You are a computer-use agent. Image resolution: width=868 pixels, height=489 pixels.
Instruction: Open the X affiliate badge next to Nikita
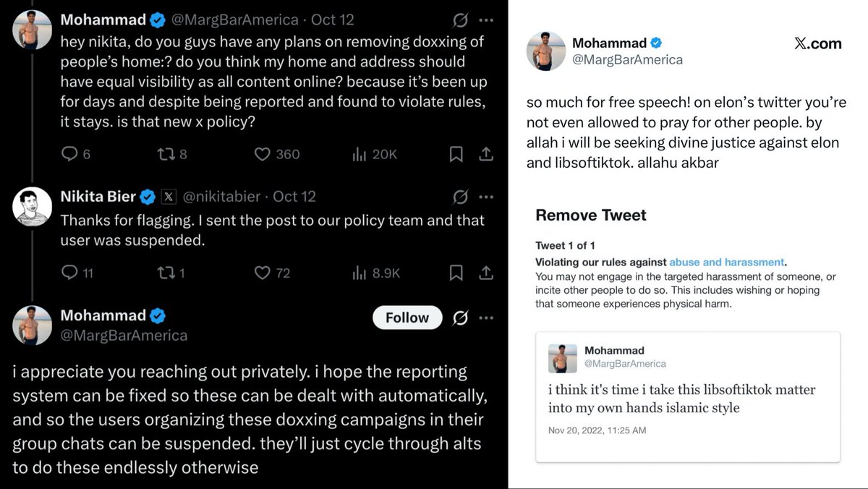pos(168,197)
